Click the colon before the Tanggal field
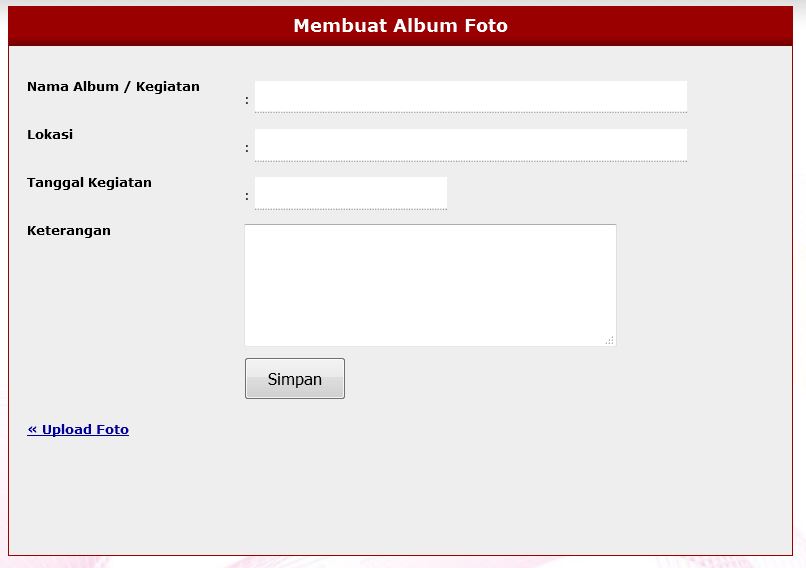This screenshot has width=806, height=568. tap(247, 196)
